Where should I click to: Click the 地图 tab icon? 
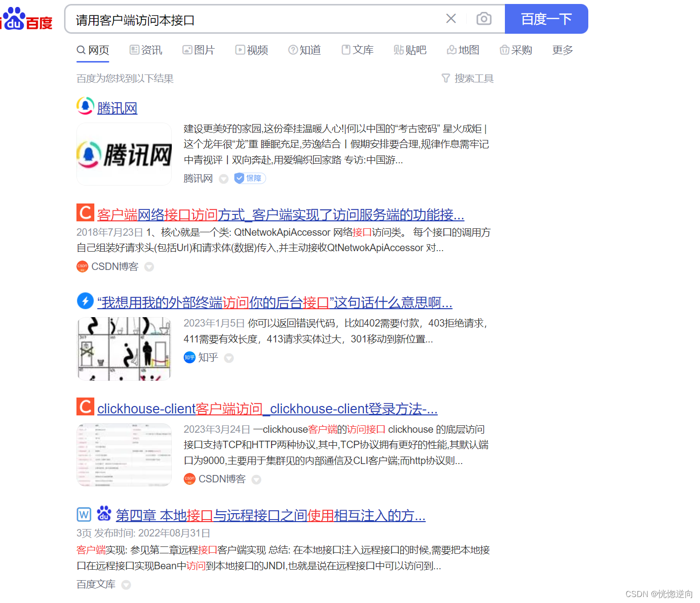[451, 50]
